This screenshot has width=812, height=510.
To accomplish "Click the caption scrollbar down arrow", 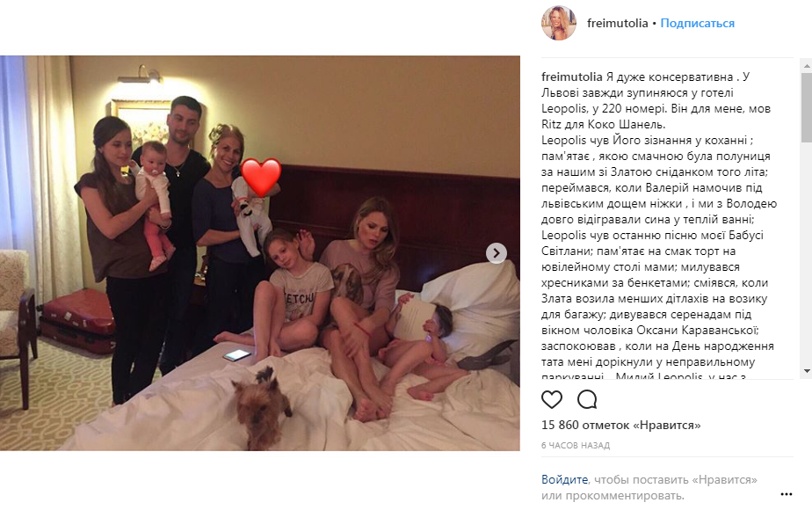I will tap(807, 371).
